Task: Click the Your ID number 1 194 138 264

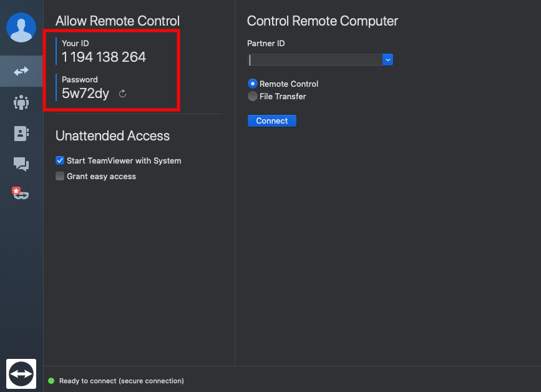Action: click(104, 57)
